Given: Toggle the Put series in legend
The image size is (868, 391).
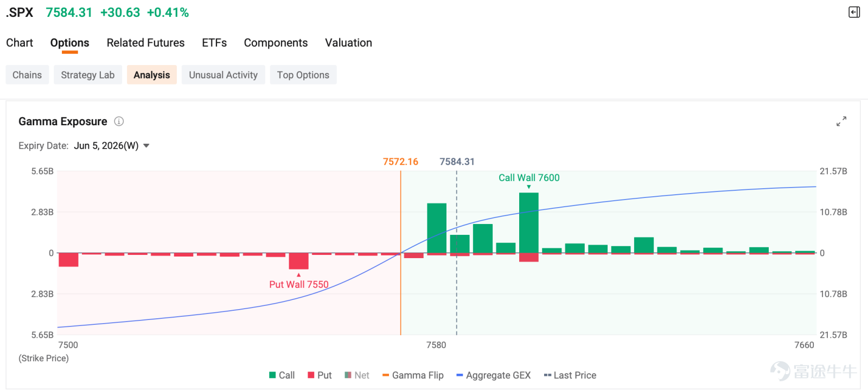Looking at the screenshot, I should point(320,375).
